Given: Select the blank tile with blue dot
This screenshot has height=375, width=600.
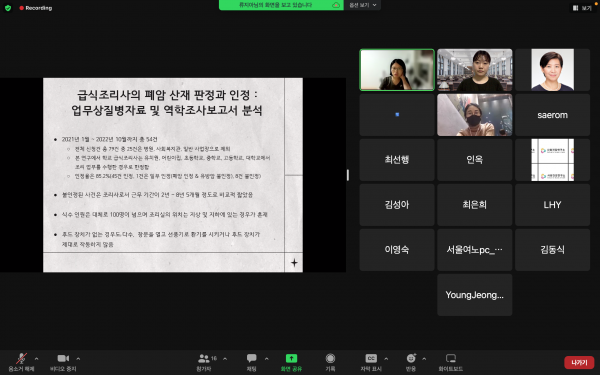Looking at the screenshot, I should click(x=397, y=115).
